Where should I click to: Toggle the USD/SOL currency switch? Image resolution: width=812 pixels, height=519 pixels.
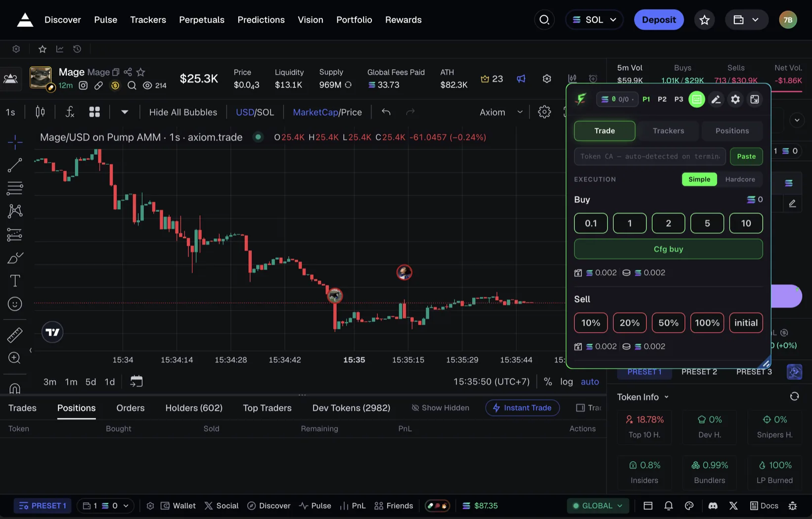pyautogui.click(x=255, y=112)
